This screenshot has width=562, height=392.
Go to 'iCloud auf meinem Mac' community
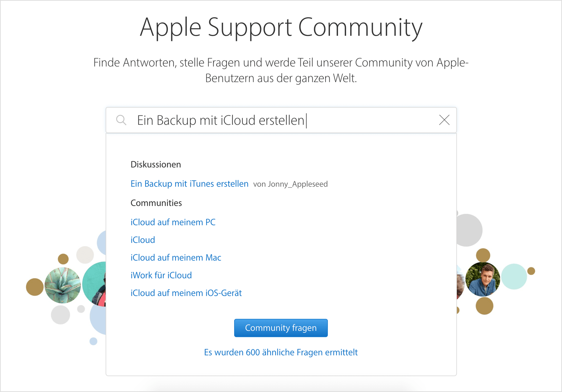(x=176, y=258)
